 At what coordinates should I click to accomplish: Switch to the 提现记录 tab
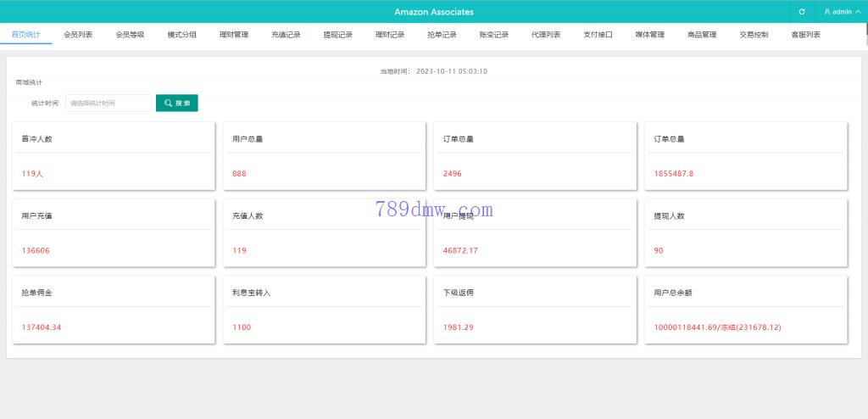point(337,35)
